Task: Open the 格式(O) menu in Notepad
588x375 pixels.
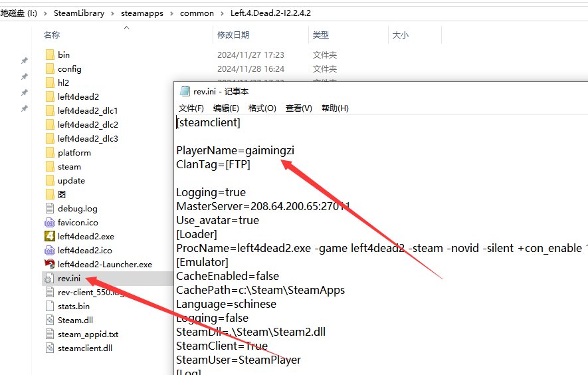Action: pos(262,108)
